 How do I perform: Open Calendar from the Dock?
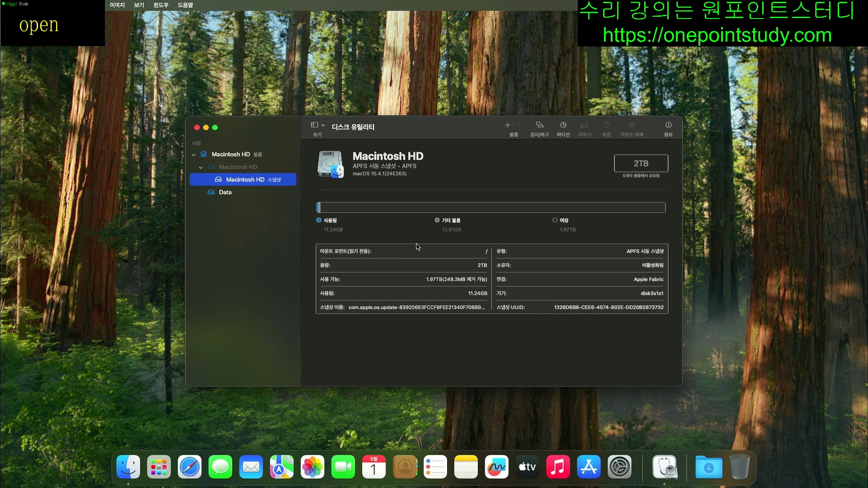(374, 467)
